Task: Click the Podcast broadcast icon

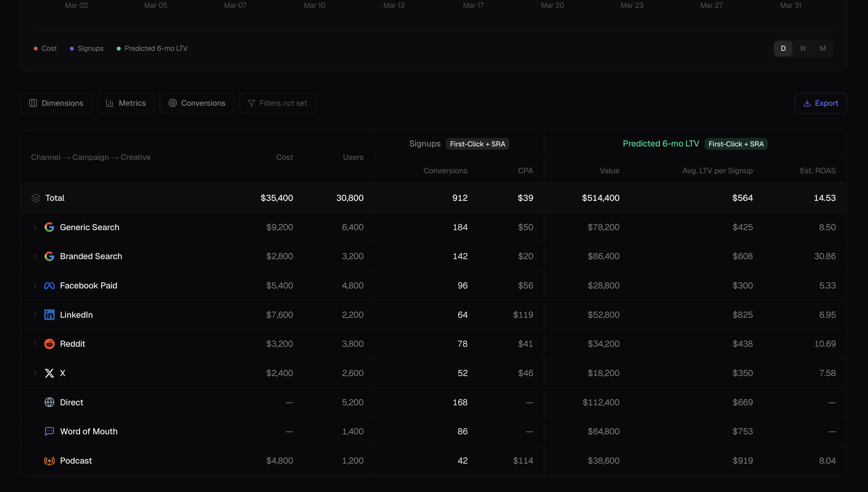Action: pyautogui.click(x=49, y=461)
